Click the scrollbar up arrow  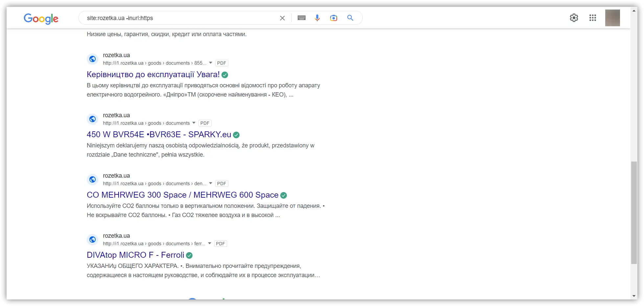(634, 11)
